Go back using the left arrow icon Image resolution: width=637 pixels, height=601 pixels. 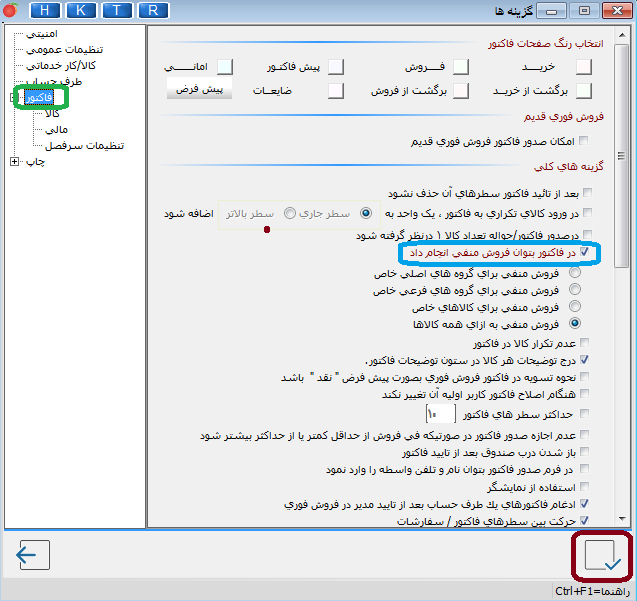[33, 555]
